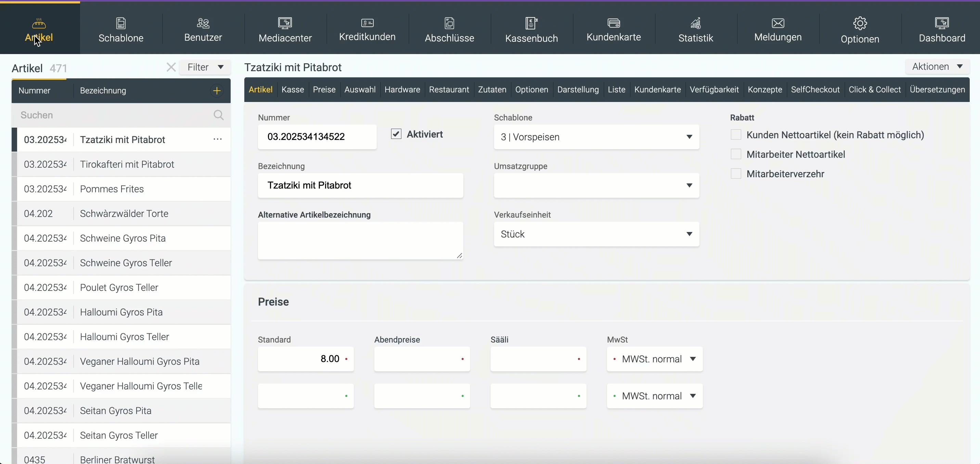Open the Meldungen envelope icon

coord(778,23)
